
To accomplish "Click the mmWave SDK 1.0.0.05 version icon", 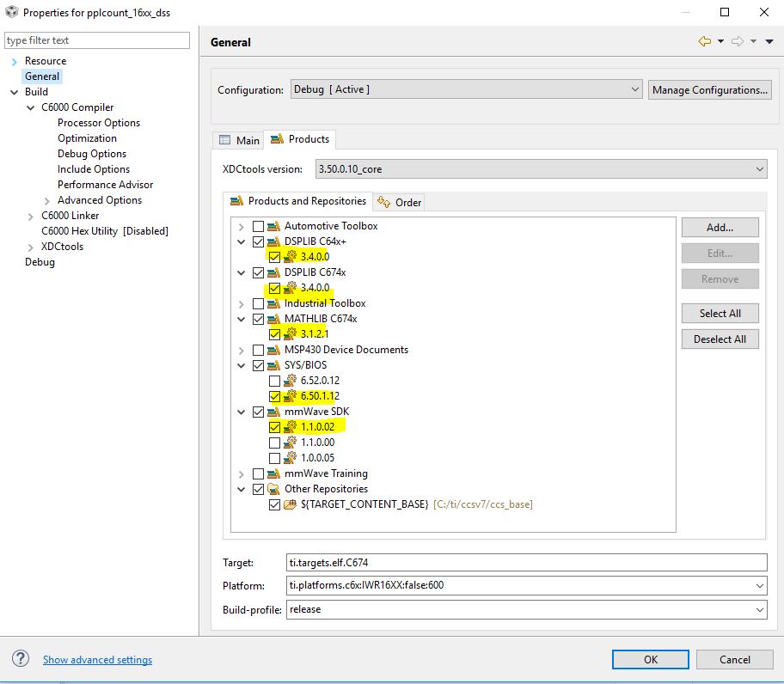I will [x=290, y=458].
